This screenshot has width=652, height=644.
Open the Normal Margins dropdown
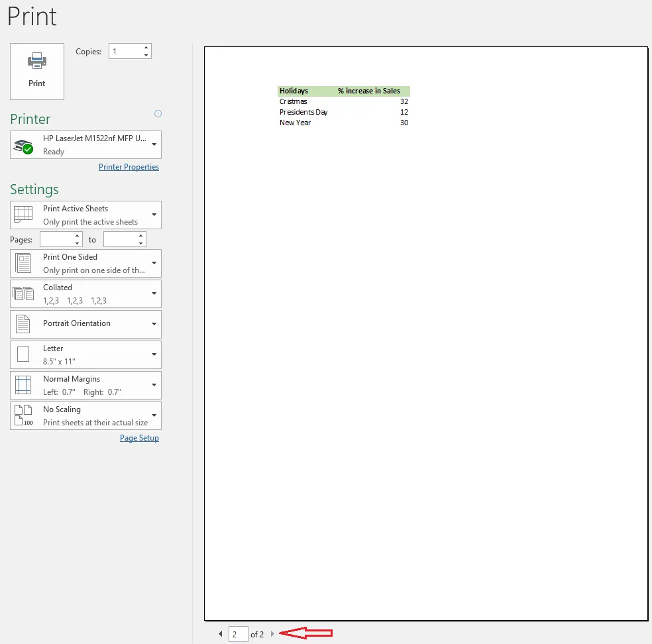point(85,385)
